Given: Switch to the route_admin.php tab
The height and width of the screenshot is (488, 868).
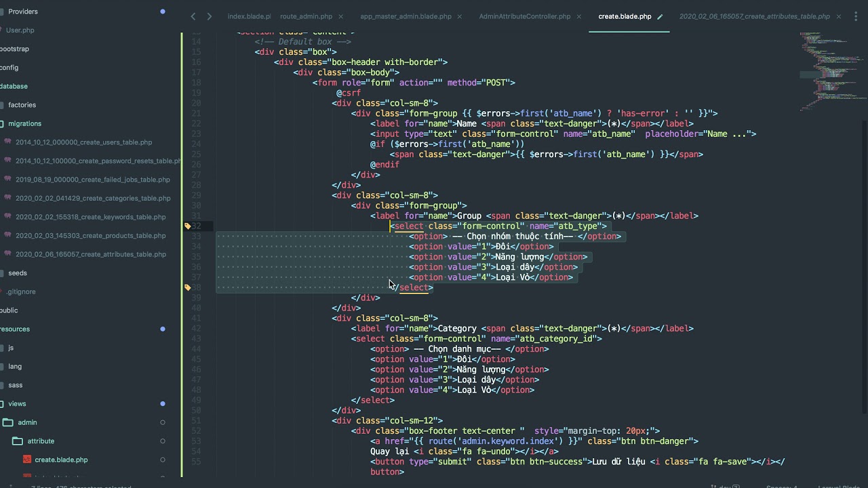Looking at the screenshot, I should coord(306,16).
